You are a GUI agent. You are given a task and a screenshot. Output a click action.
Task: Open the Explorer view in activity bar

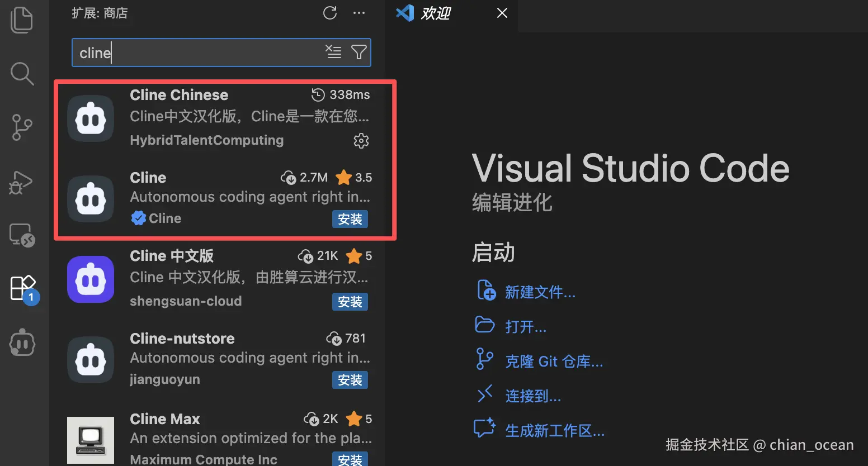click(x=22, y=20)
